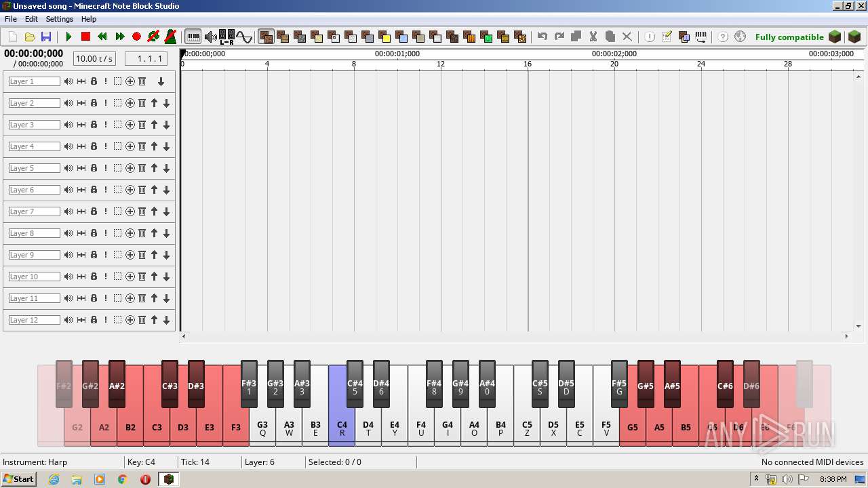Screen dimensions: 868x488
Task: Paste from the toolbar clipboard icon
Action: (x=610, y=37)
